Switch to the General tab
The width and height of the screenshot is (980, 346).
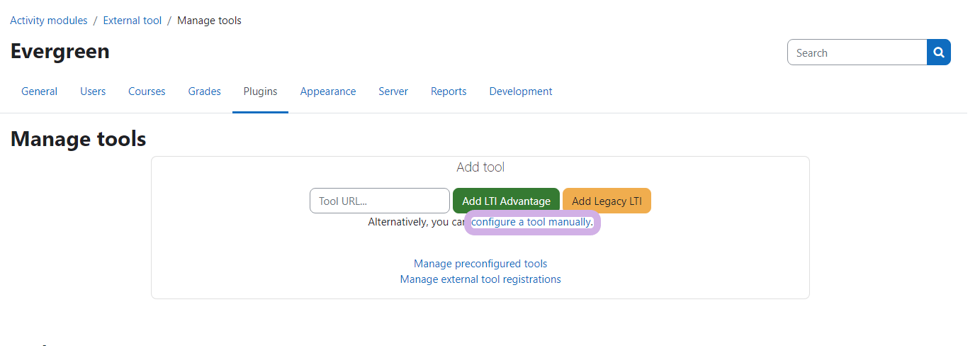click(x=39, y=91)
